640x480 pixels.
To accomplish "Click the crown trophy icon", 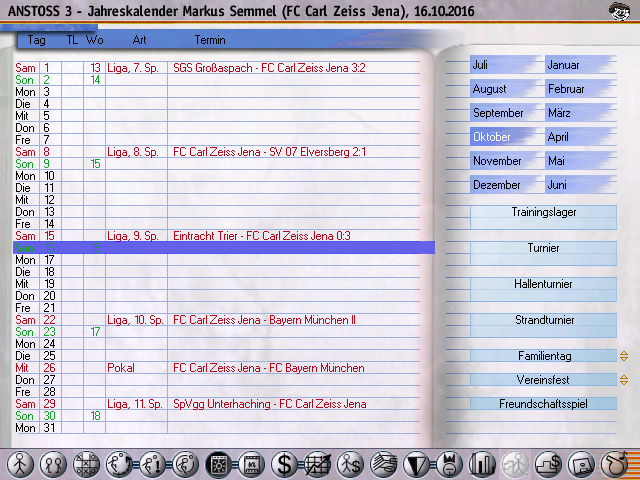I will click(449, 464).
